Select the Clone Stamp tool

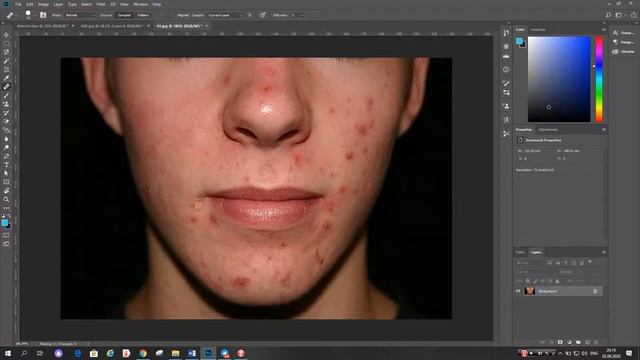click(x=6, y=104)
